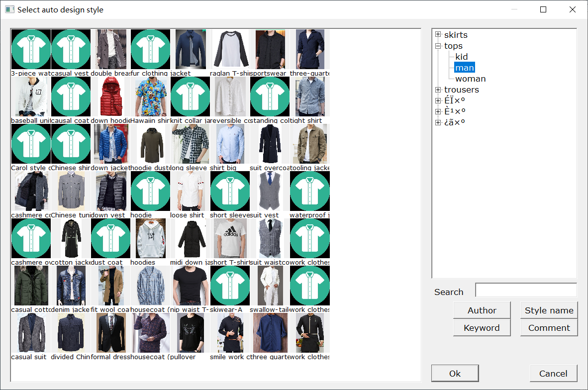This screenshot has height=390, width=588.
Task: Select the woman subcategory
Action: (470, 79)
